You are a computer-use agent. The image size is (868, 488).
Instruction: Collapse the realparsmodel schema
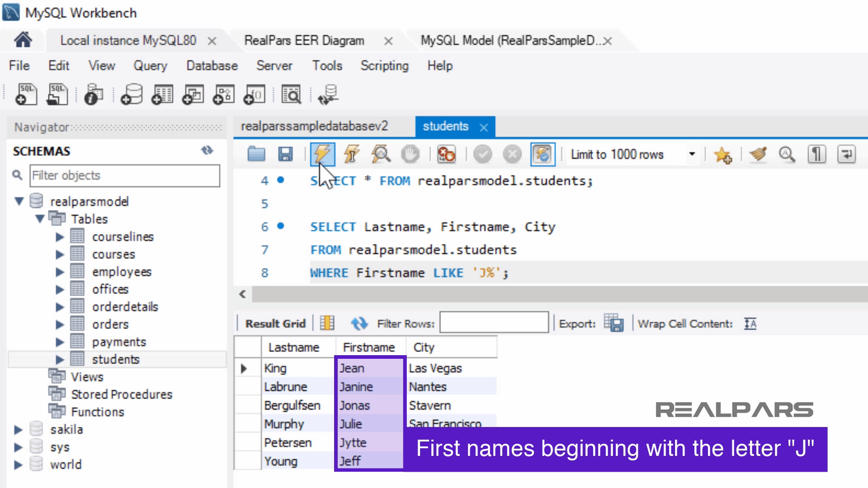click(19, 201)
